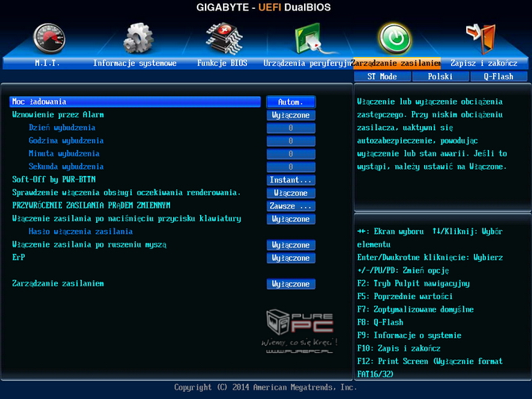This screenshot has width=532, height=399.
Task: Click Sekunda wybudzenia value field
Action: (291, 167)
